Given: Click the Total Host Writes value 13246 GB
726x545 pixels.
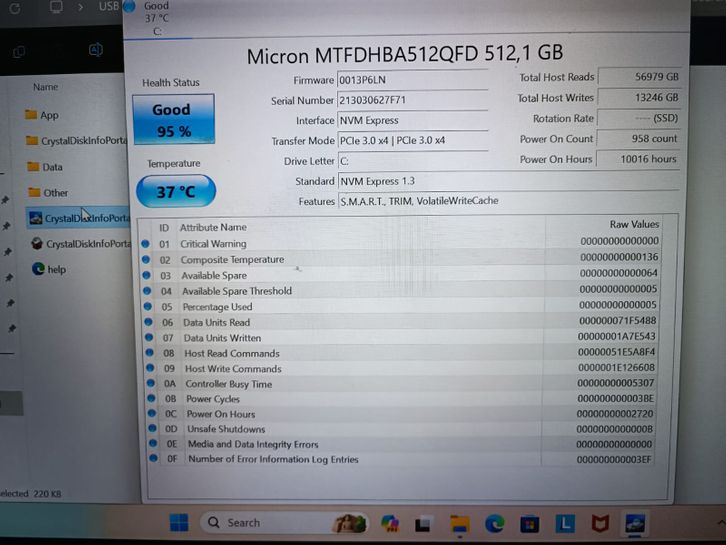Looking at the screenshot, I should [x=639, y=97].
